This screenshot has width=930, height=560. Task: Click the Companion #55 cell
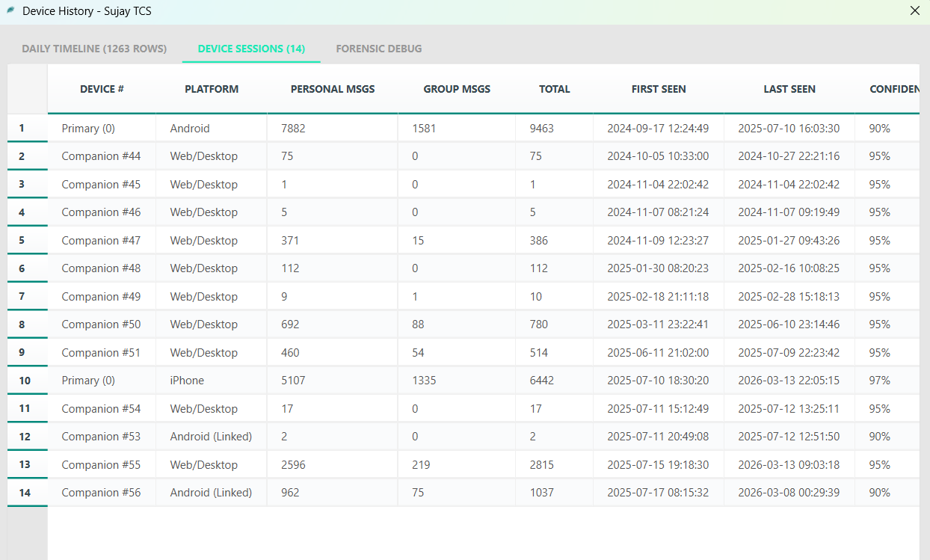102,465
